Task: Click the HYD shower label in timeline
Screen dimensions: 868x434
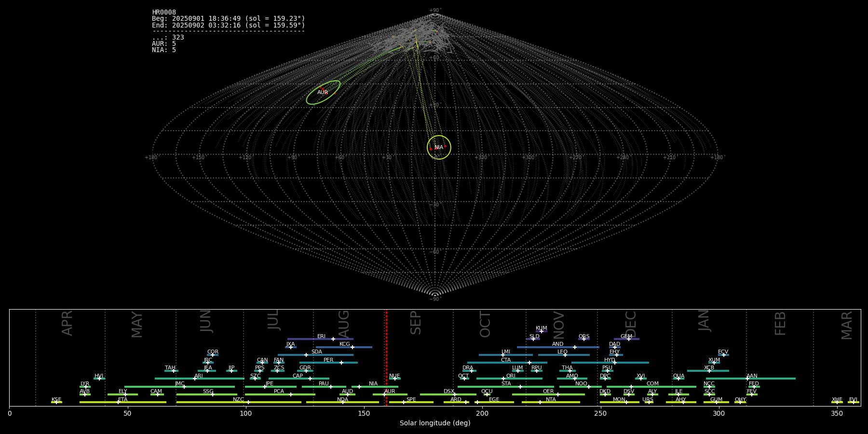Action: 610,360
